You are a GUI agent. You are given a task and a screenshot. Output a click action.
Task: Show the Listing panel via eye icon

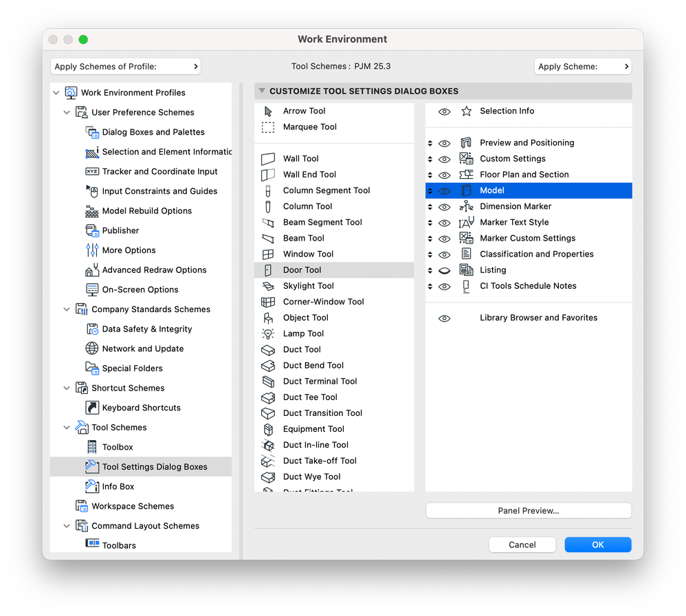click(444, 270)
